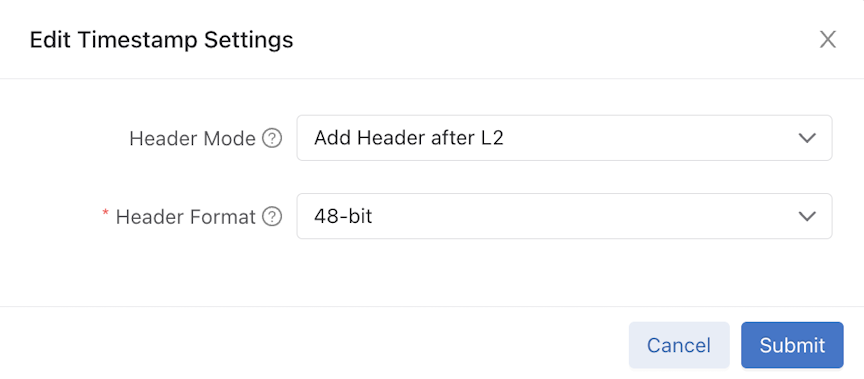Expand the Header Format dropdown chevron
Viewport: 864px width, 379px height.
[x=807, y=216]
